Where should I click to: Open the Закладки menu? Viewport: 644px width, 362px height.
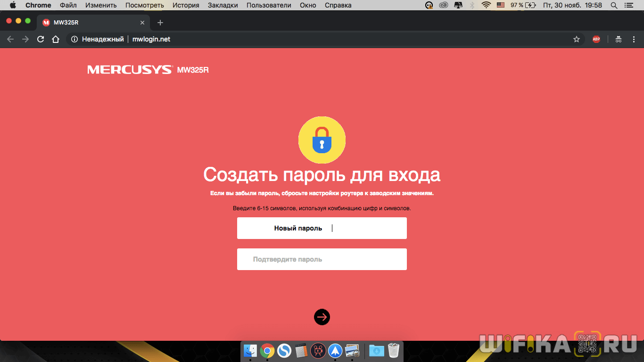(x=223, y=6)
